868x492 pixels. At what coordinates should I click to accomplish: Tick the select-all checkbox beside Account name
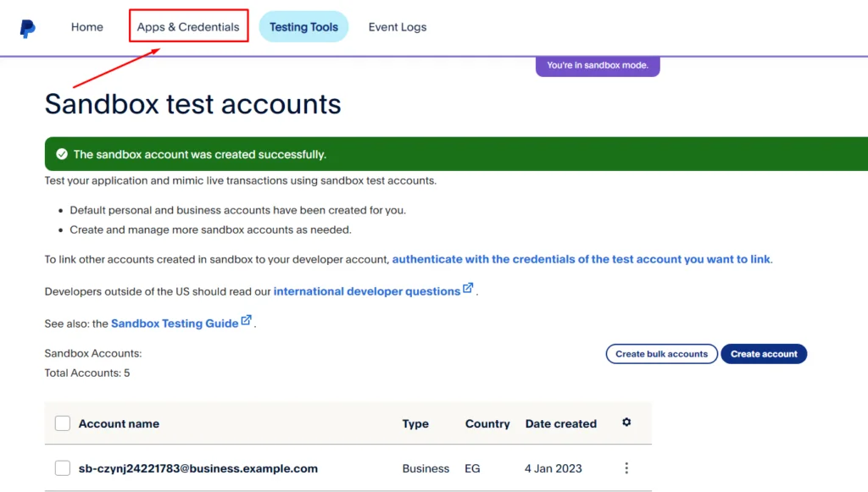[x=63, y=423]
